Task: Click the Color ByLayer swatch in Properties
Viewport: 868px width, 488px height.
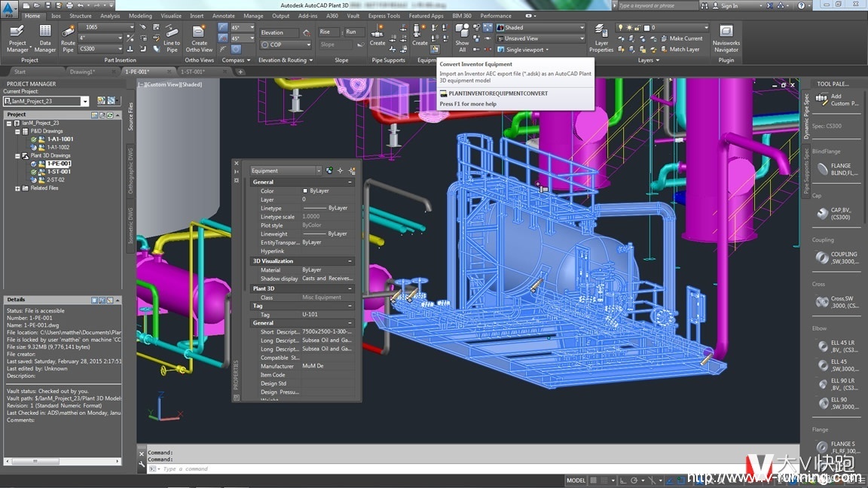Action: point(305,191)
